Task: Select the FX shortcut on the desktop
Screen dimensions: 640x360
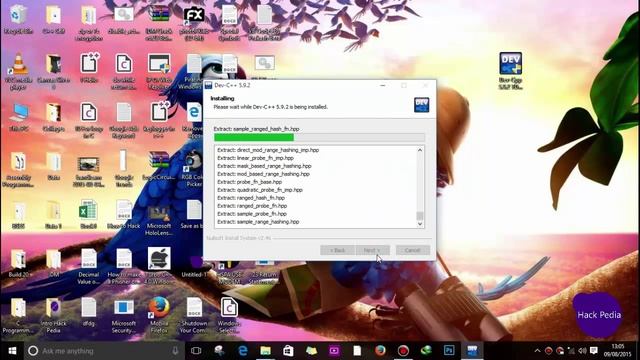Action: [194, 24]
